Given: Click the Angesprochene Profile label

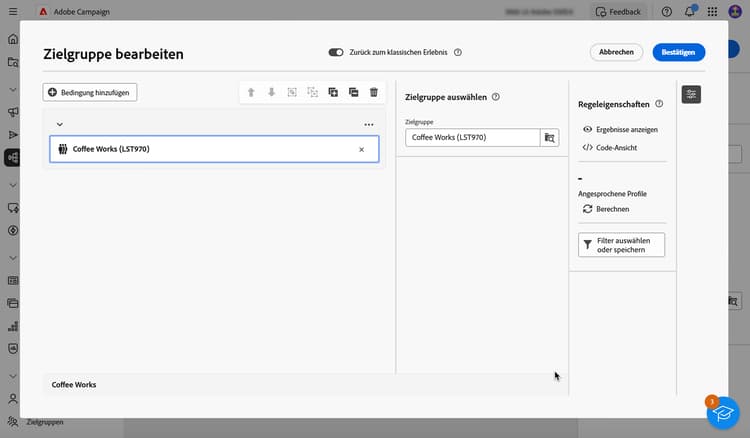Looking at the screenshot, I should click(612, 194).
